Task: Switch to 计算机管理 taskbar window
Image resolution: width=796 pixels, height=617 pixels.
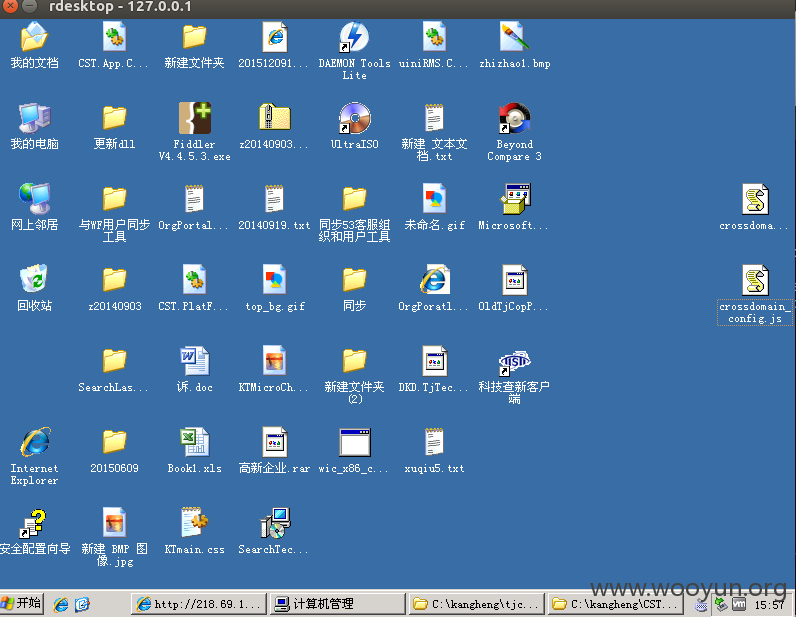Action: point(337,604)
